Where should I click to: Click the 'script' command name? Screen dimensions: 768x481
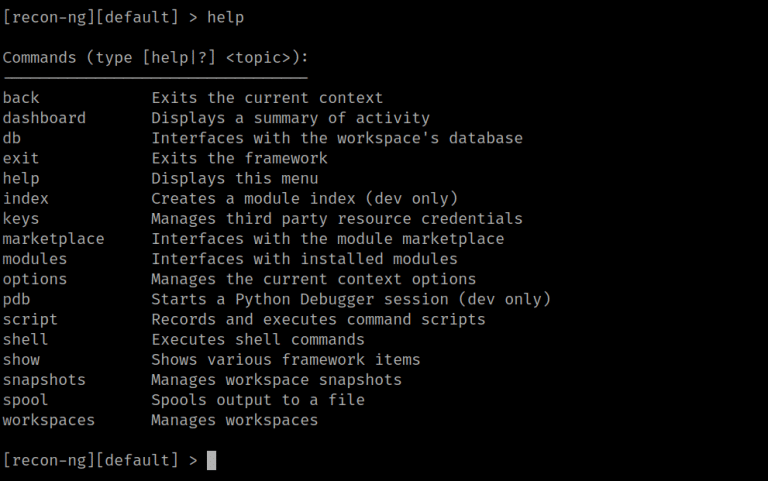point(30,319)
